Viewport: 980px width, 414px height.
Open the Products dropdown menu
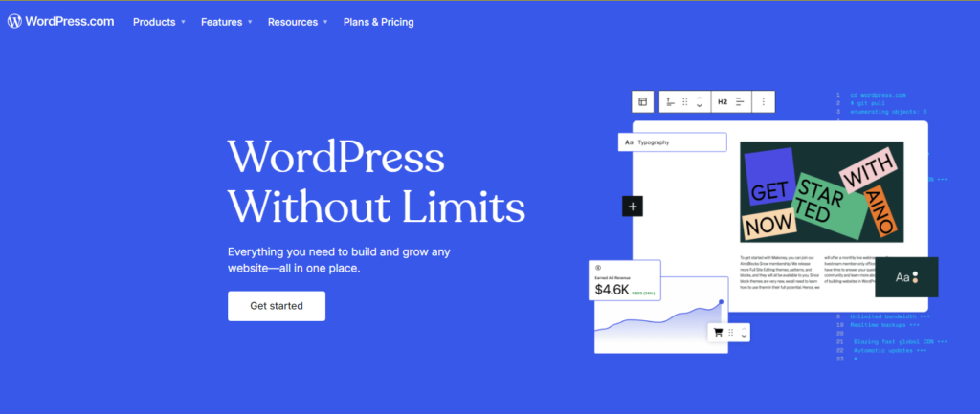click(160, 22)
